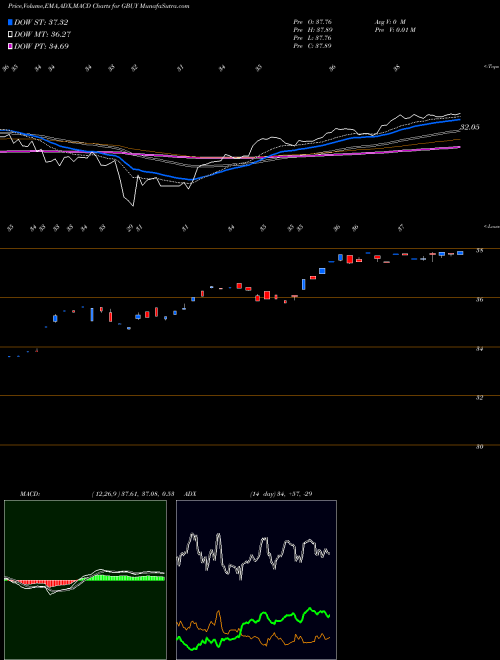Click the last blue candlestick near 38
The width and height of the screenshot is (500, 660).
tap(460, 253)
